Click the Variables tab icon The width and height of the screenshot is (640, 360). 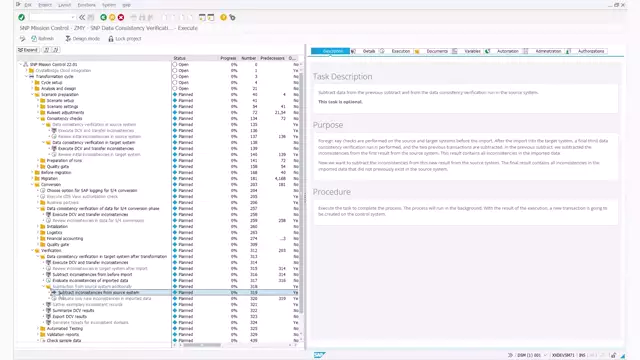454,51
